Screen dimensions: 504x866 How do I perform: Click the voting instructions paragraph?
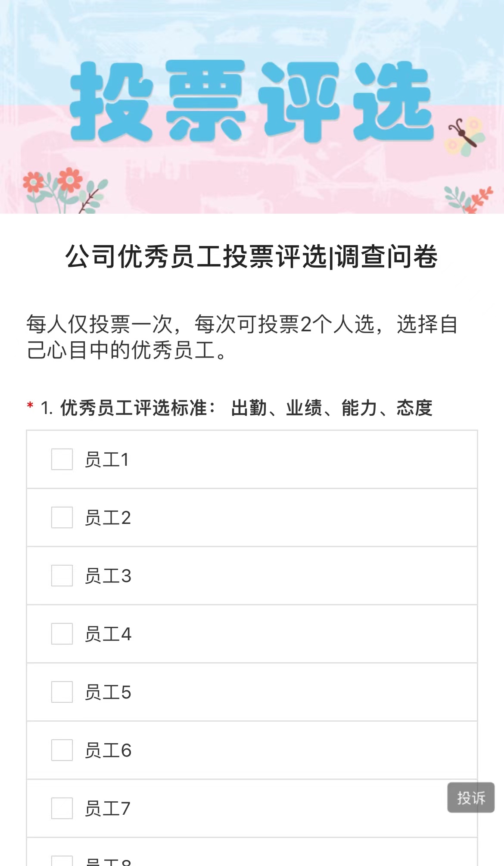pyautogui.click(x=242, y=337)
